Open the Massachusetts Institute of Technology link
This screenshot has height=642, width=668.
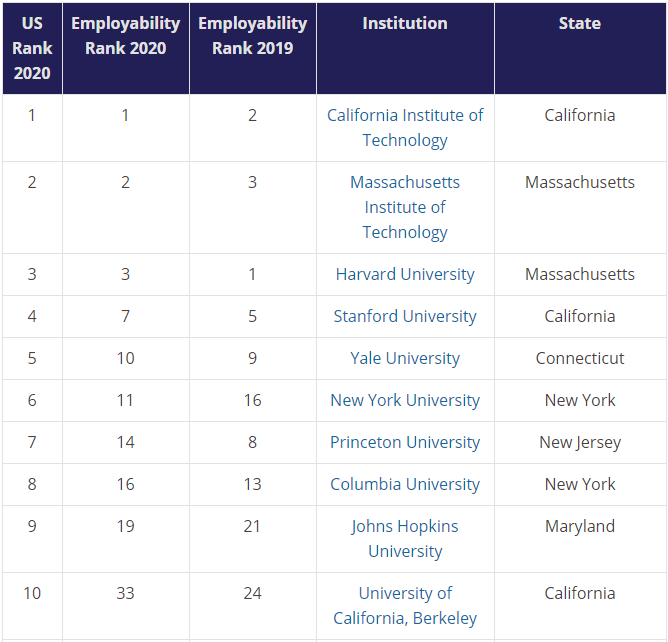tap(405, 207)
